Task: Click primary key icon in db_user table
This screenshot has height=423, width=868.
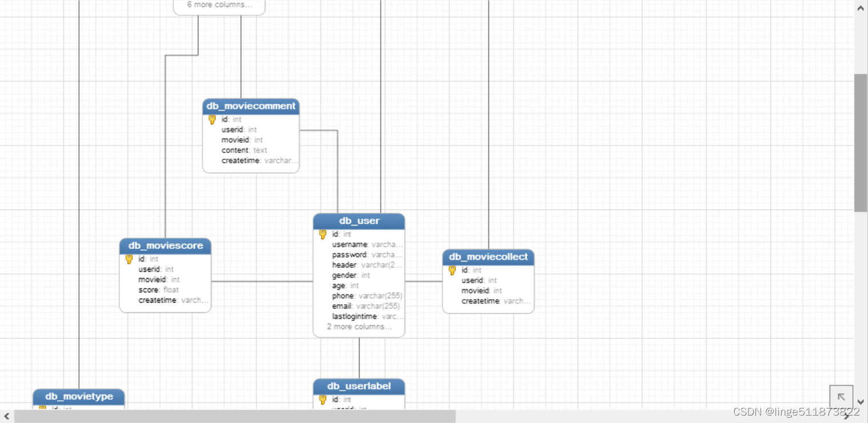Action: [x=322, y=234]
